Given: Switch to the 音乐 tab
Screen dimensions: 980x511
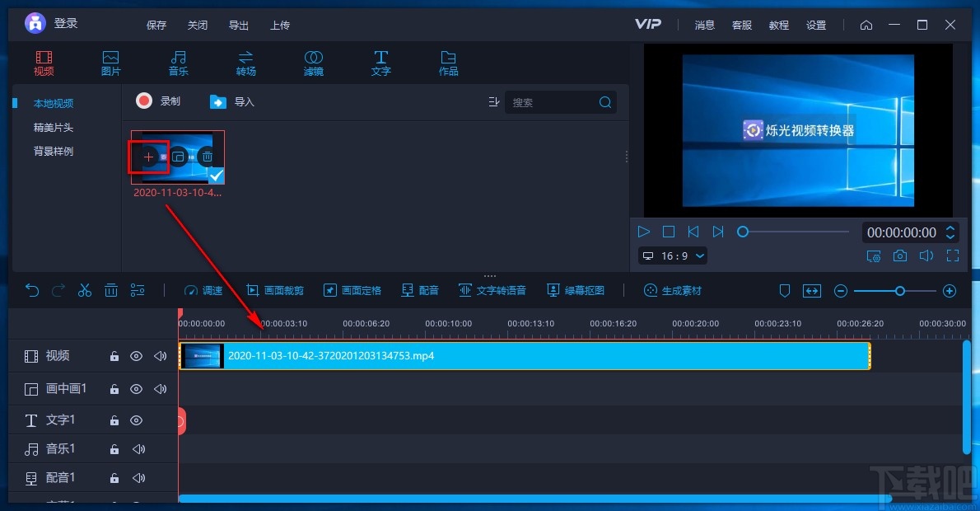Looking at the screenshot, I should tap(178, 63).
